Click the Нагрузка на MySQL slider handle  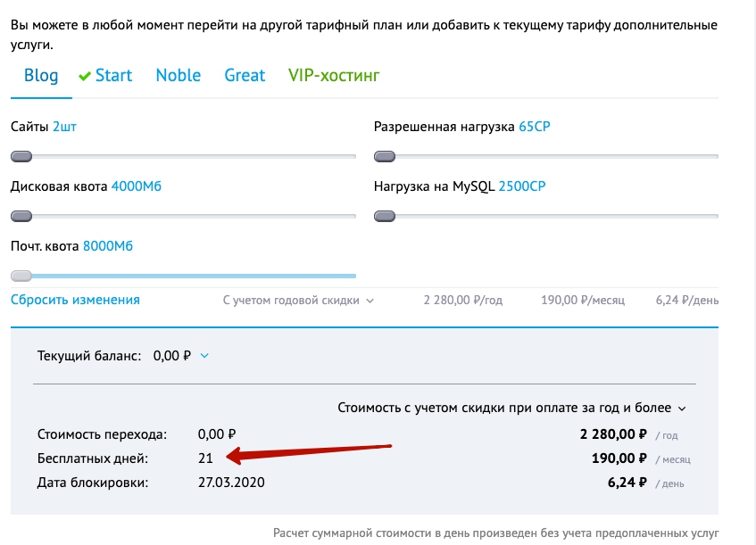pos(385,217)
